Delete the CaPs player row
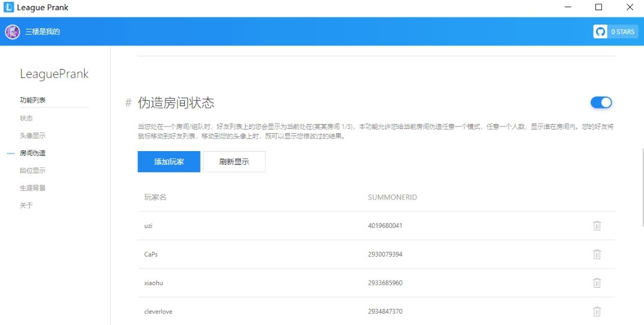The image size is (644, 325). 597,254
